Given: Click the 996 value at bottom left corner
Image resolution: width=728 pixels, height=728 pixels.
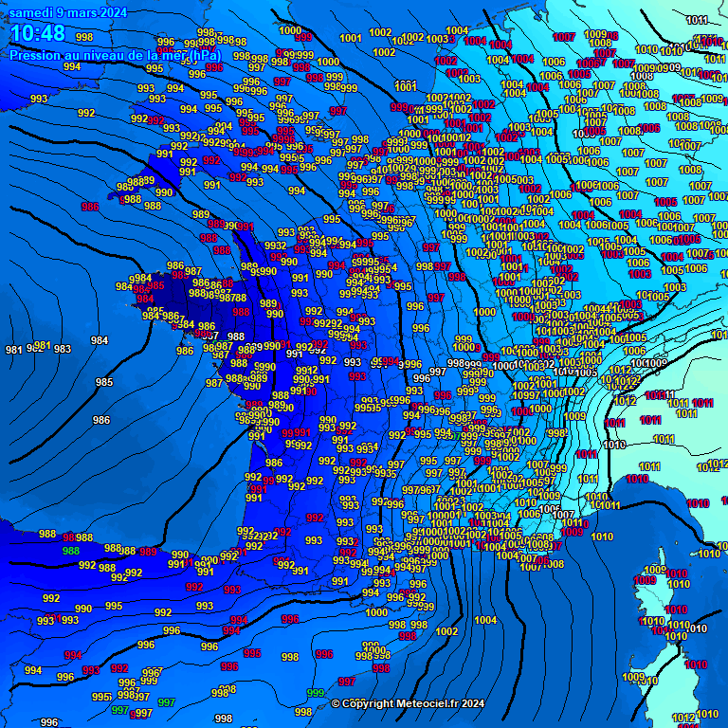Looking at the screenshot, I should [49, 722].
